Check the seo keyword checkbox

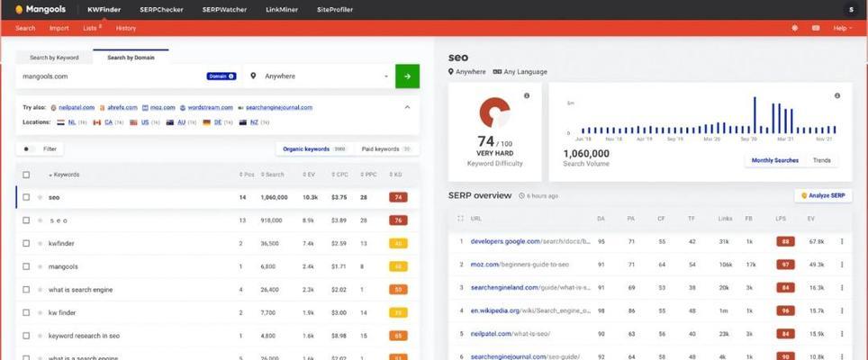click(x=26, y=197)
